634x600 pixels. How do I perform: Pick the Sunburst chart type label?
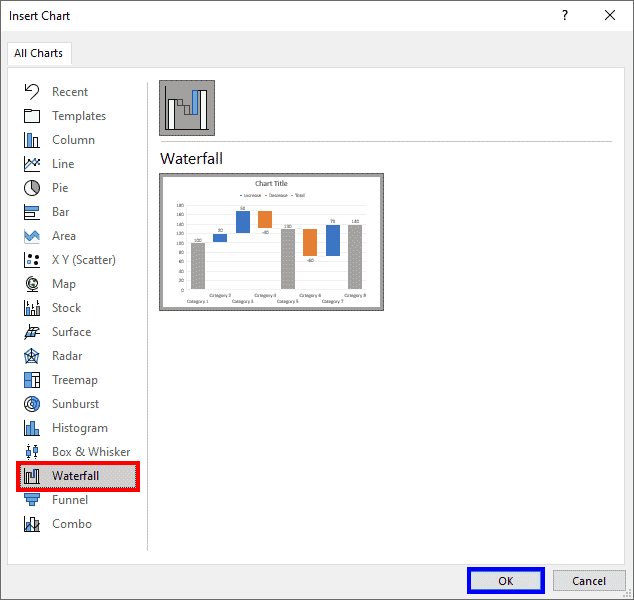click(x=76, y=404)
